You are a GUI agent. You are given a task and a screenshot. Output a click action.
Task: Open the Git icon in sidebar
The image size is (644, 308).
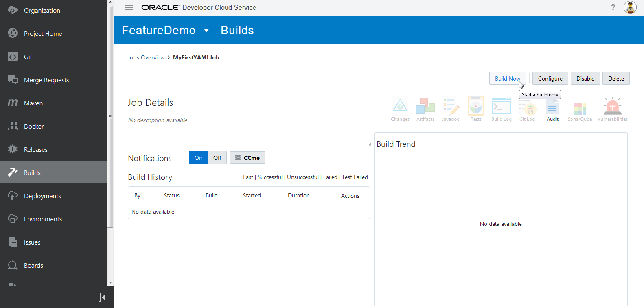pyautogui.click(x=13, y=57)
